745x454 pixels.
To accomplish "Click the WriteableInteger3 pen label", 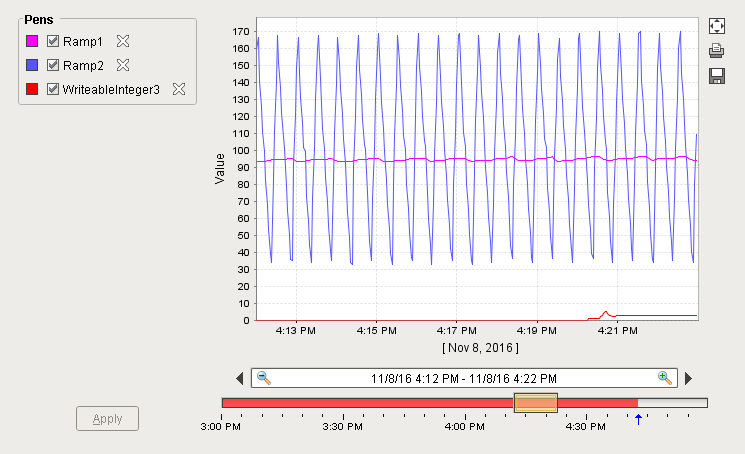I will pos(111,89).
